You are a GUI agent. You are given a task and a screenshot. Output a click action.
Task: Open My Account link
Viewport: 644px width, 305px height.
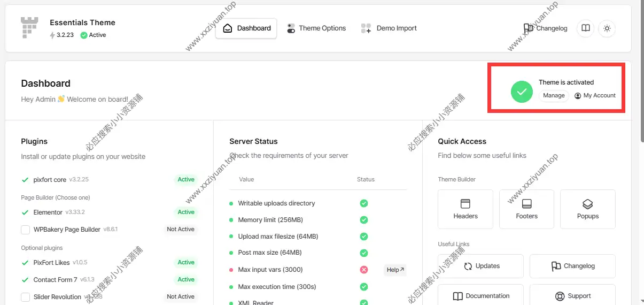[x=595, y=96]
